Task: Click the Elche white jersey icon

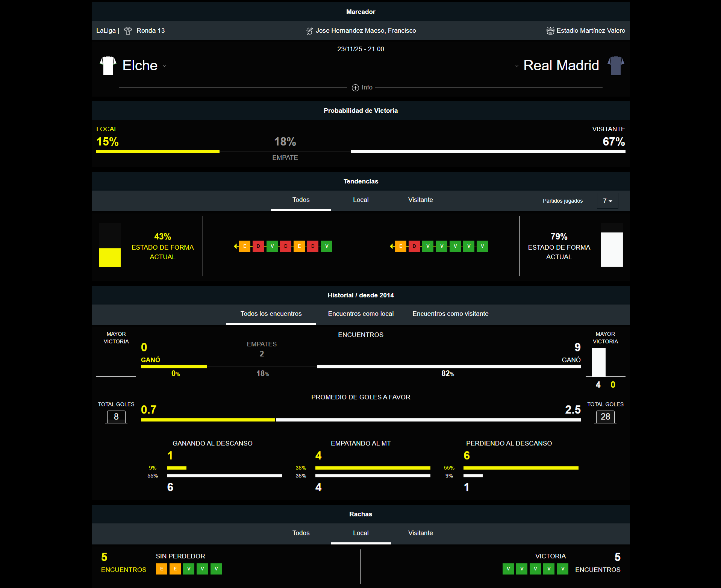Action: [108, 66]
